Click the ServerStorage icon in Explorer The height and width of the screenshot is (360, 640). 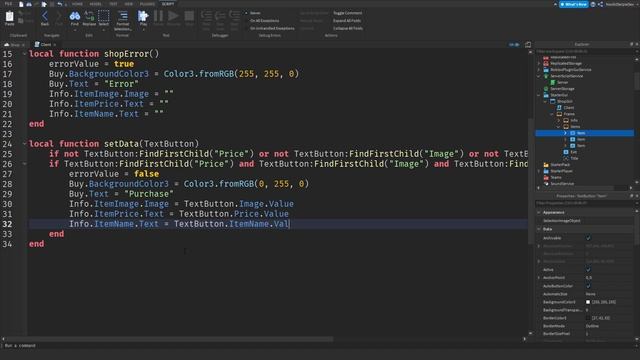[546, 89]
